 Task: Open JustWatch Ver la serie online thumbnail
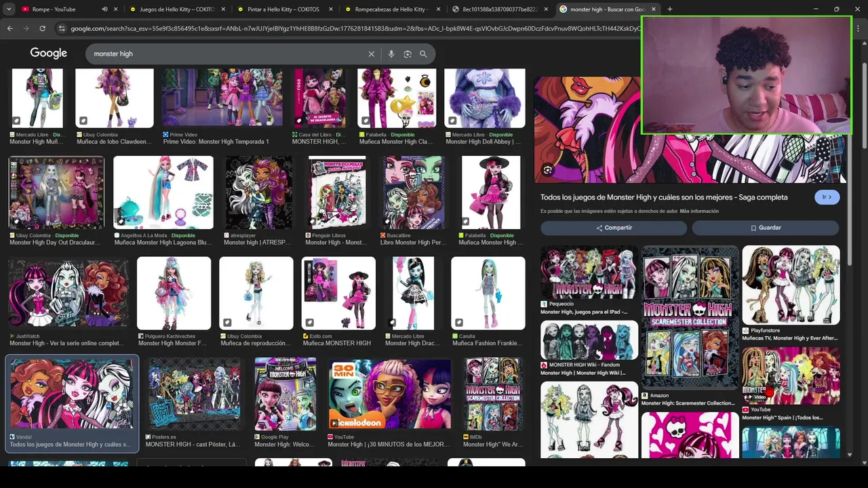pos(68,293)
